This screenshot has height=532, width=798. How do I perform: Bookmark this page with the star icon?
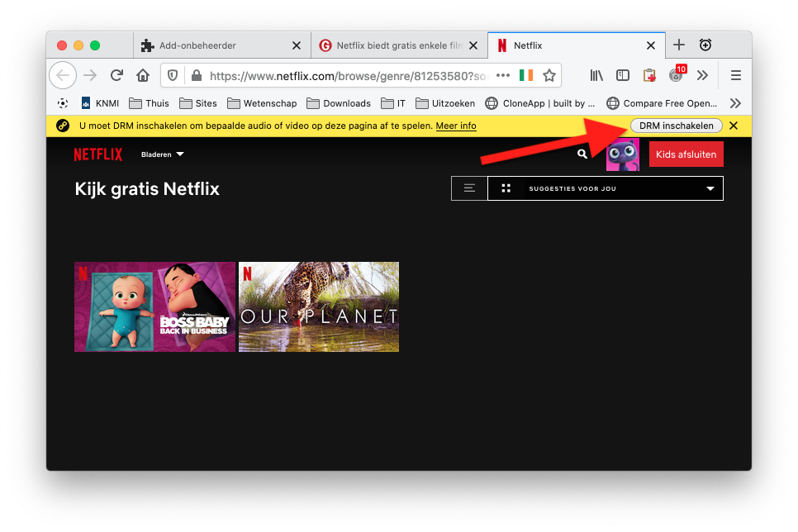pos(549,75)
